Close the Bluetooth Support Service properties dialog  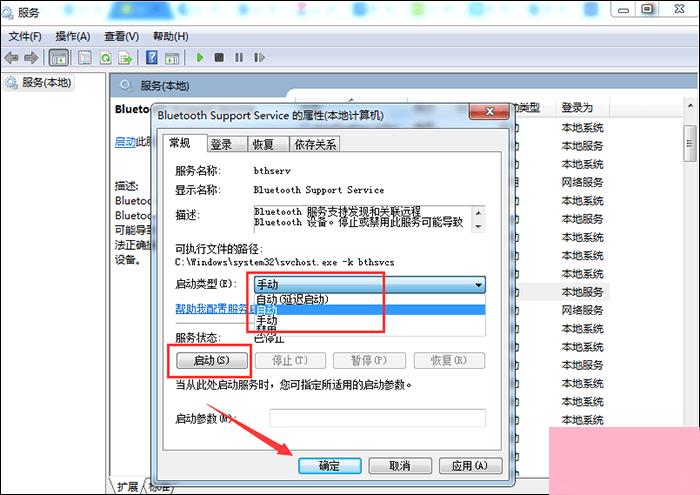[489, 112]
